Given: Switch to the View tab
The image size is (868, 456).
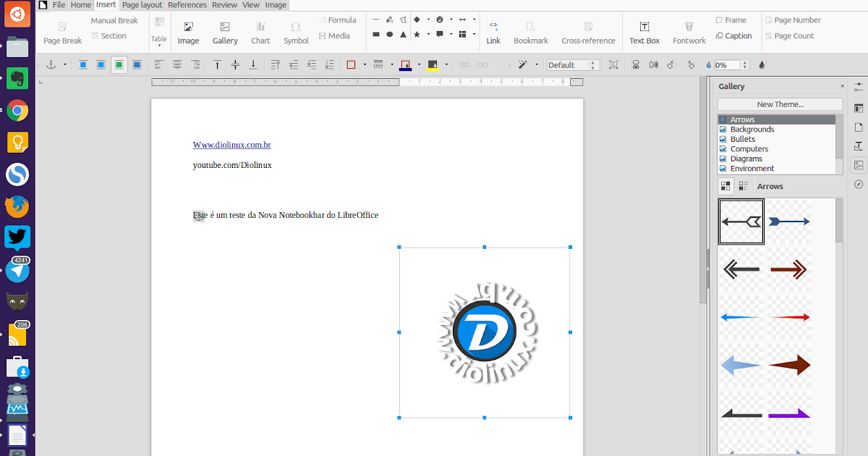Looking at the screenshot, I should click(251, 5).
